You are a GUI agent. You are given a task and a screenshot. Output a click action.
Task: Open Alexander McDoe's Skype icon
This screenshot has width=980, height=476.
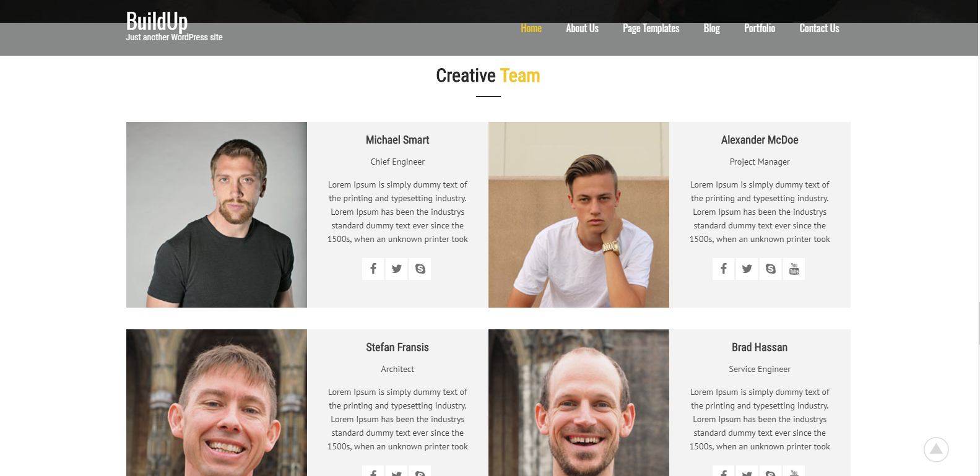pyautogui.click(x=770, y=269)
